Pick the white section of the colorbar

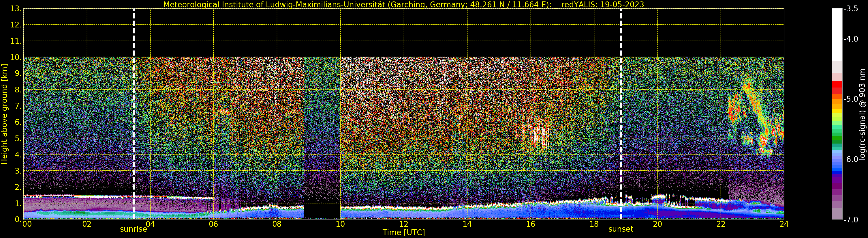[x=837, y=34]
